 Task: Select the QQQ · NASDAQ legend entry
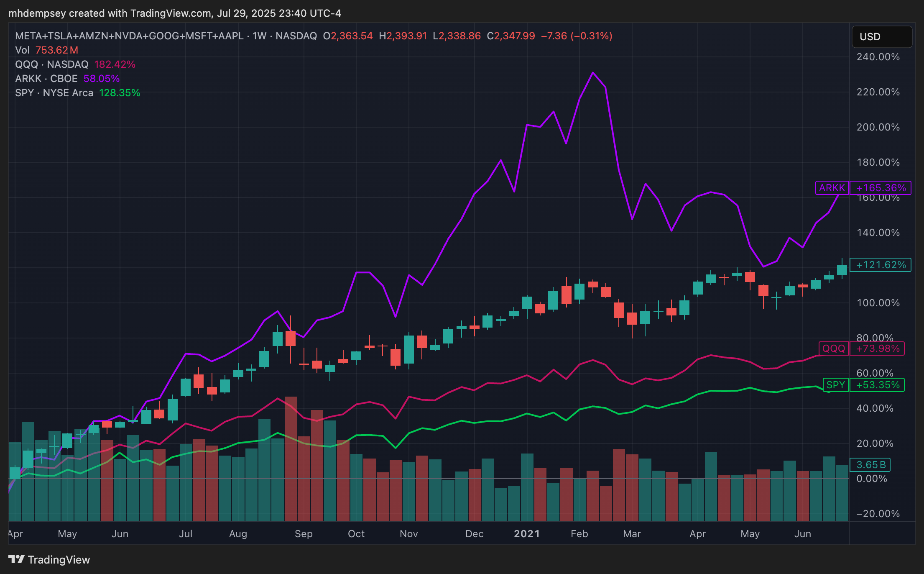point(52,64)
